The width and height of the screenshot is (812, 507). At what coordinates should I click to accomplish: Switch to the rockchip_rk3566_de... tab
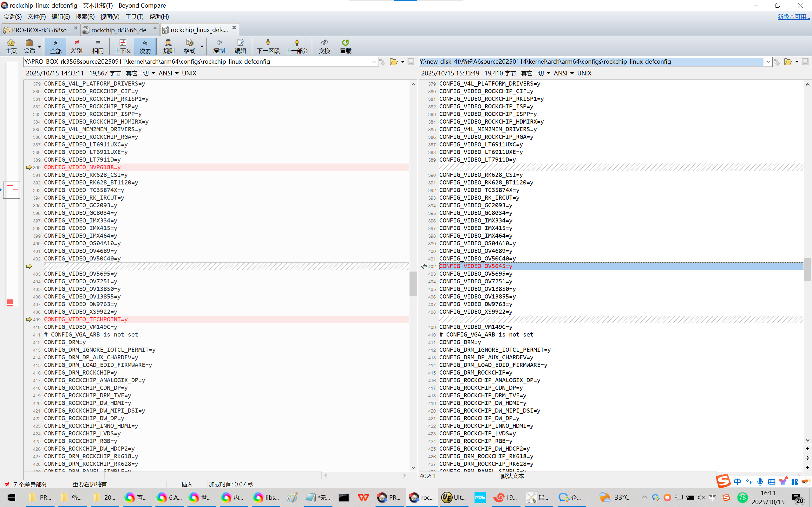[120, 30]
